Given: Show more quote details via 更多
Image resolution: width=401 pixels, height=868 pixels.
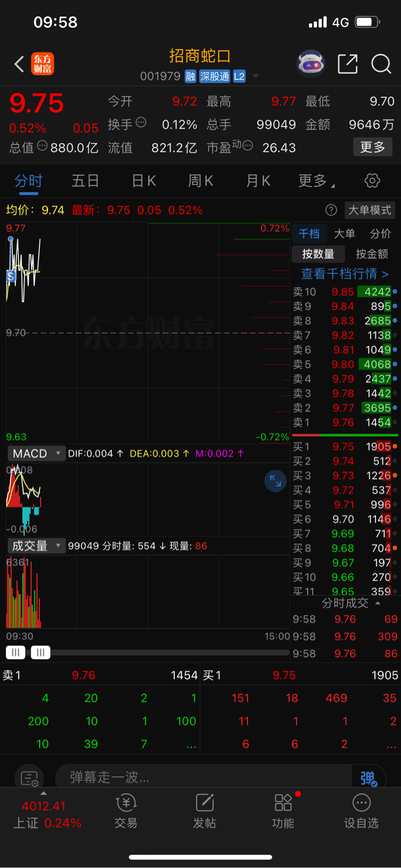Looking at the screenshot, I should 373,147.
